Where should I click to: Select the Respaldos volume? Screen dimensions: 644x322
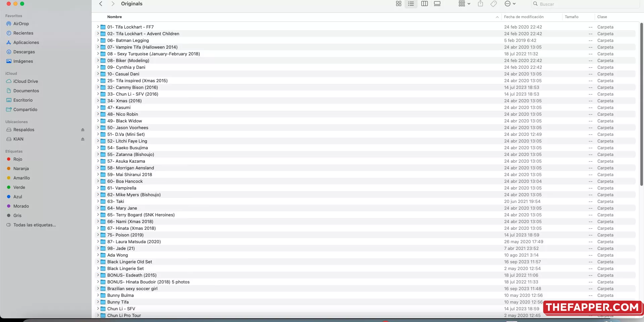click(24, 130)
